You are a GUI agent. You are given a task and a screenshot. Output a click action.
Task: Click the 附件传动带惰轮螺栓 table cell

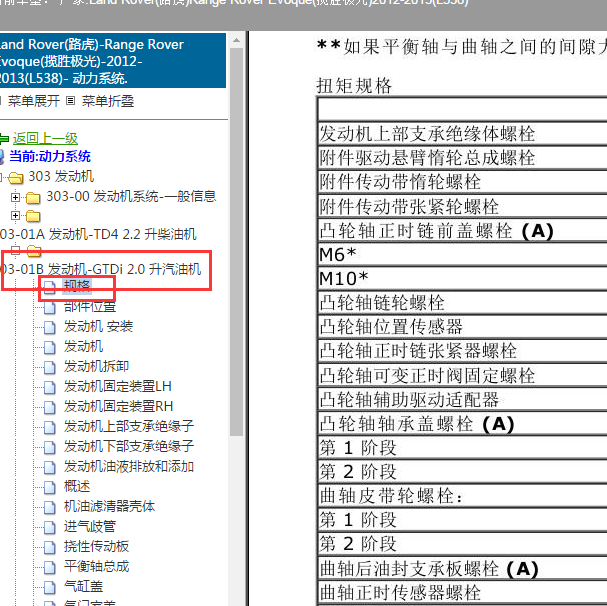click(462, 182)
